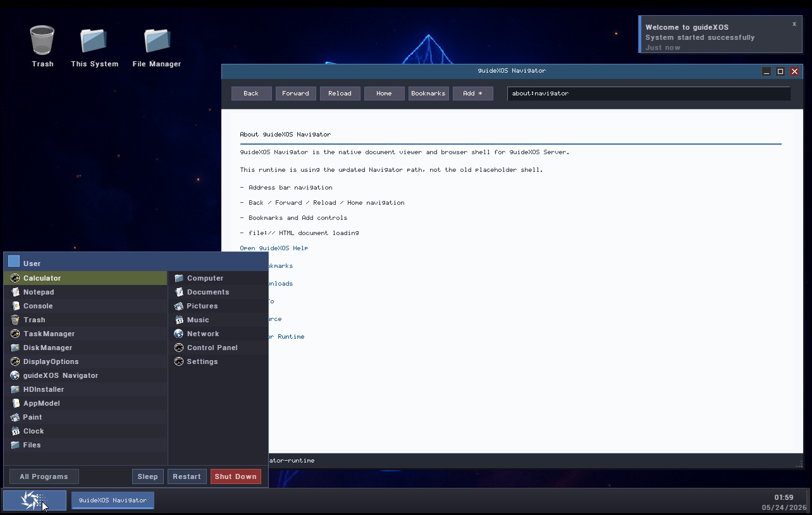Click the TaskManager icon in start menu

click(x=15, y=334)
